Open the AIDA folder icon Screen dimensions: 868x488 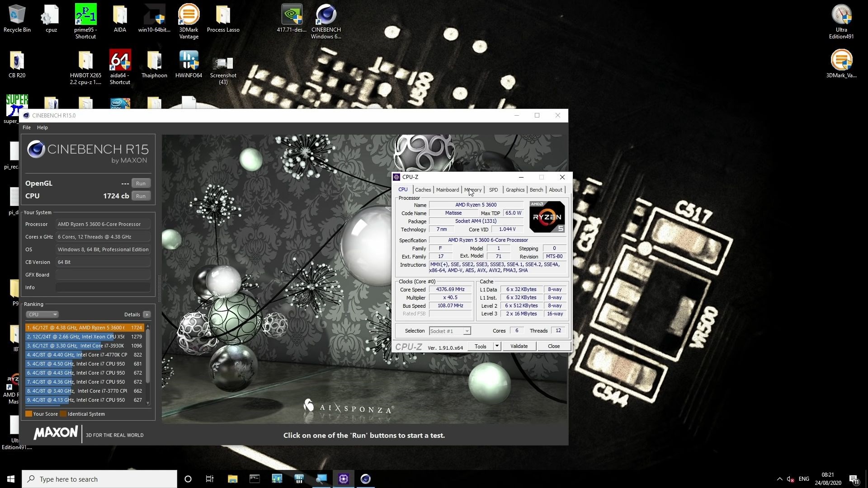tap(120, 19)
